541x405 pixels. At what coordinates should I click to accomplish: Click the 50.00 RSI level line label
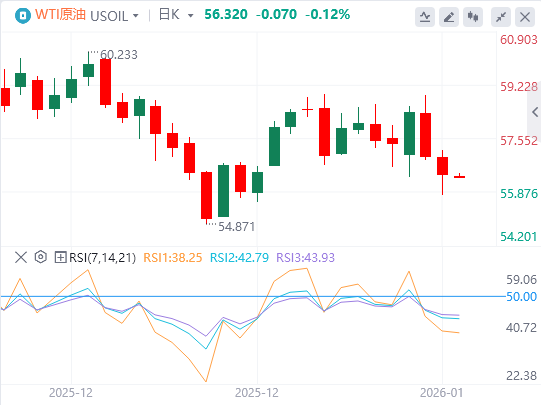pyautogui.click(x=521, y=296)
